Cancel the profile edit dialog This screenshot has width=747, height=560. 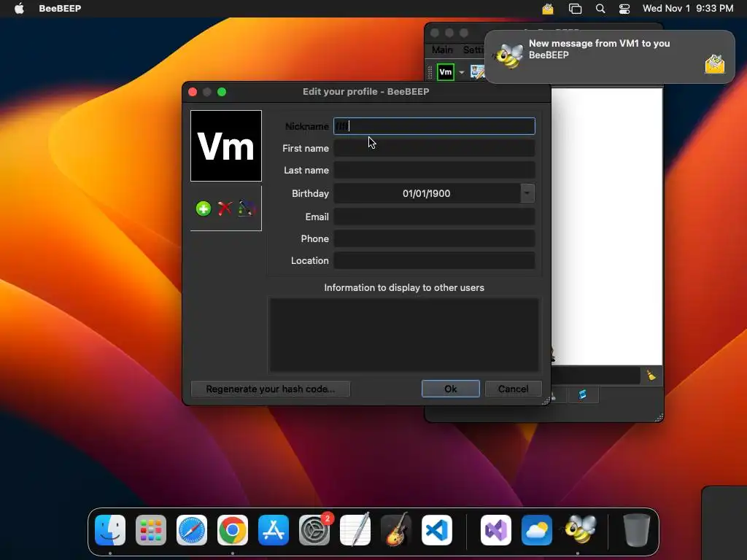click(513, 389)
